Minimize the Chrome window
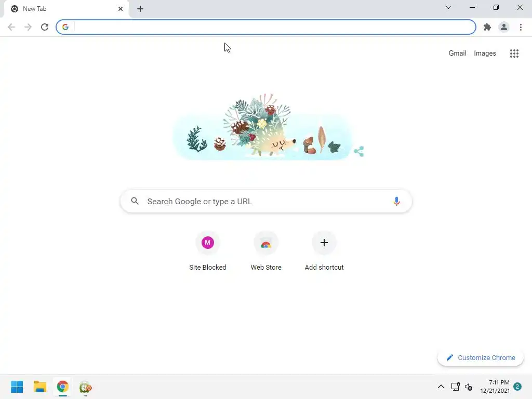Viewport: 532px width, 399px height. tap(472, 7)
